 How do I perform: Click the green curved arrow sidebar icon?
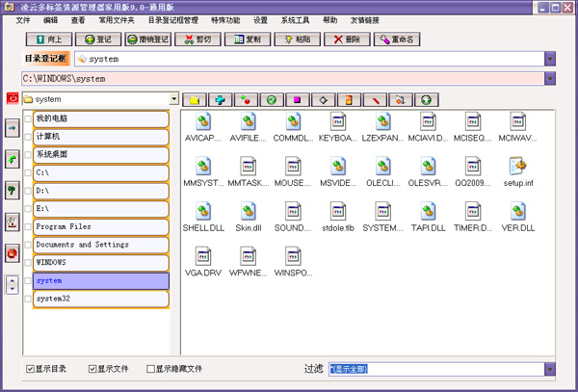tap(13, 160)
